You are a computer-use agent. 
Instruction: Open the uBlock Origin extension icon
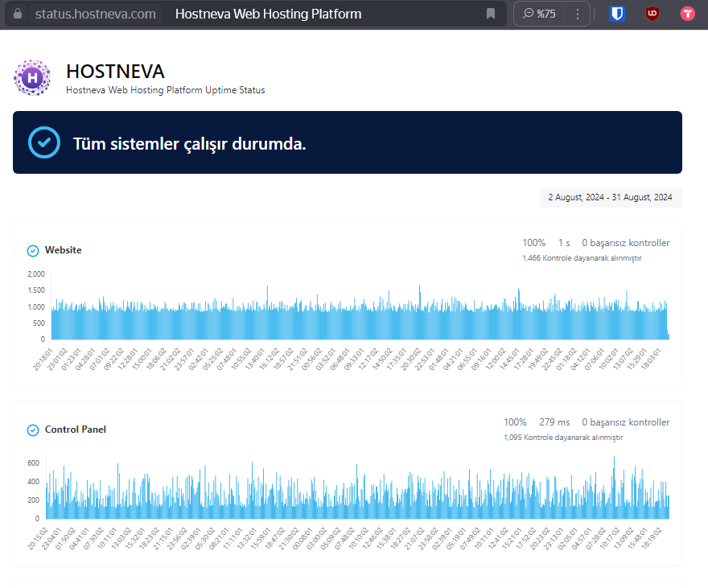[652, 14]
